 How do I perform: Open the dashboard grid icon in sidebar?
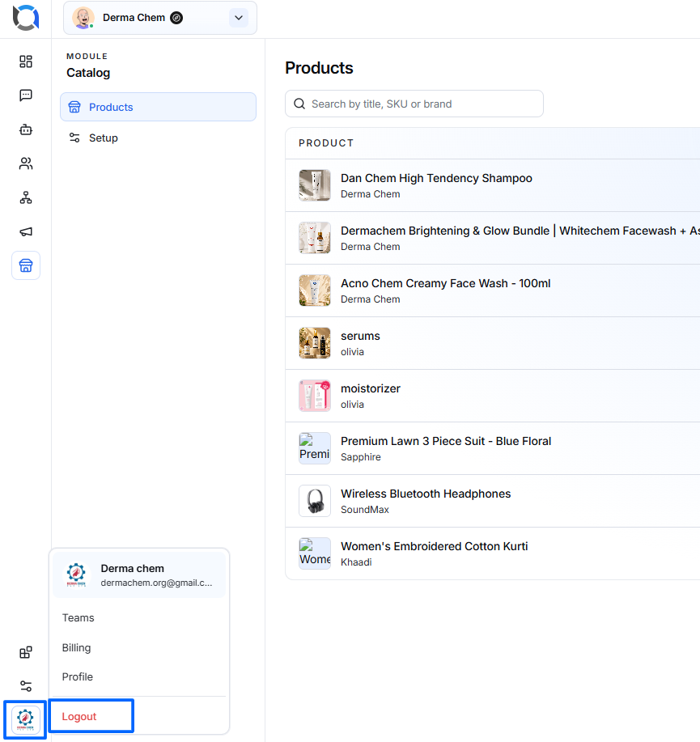[26, 61]
